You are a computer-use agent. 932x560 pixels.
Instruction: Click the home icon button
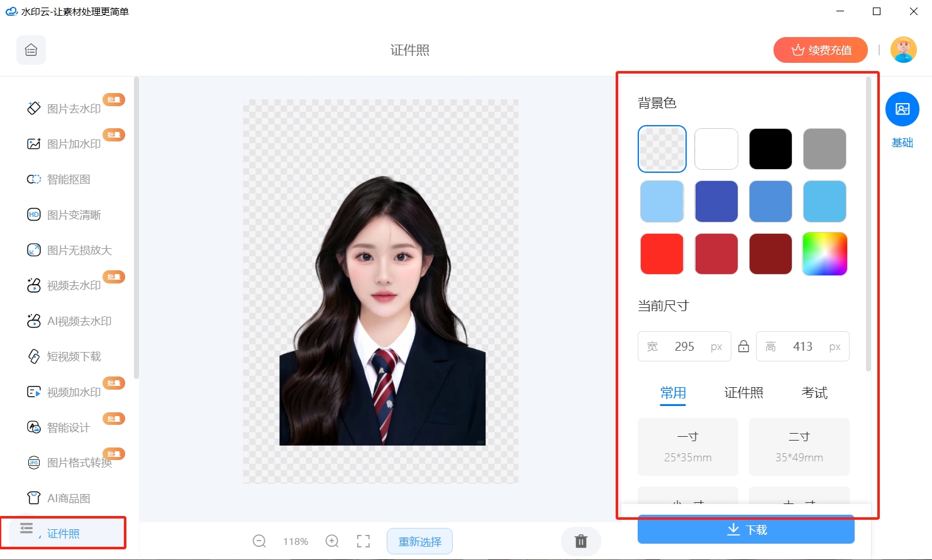click(31, 50)
